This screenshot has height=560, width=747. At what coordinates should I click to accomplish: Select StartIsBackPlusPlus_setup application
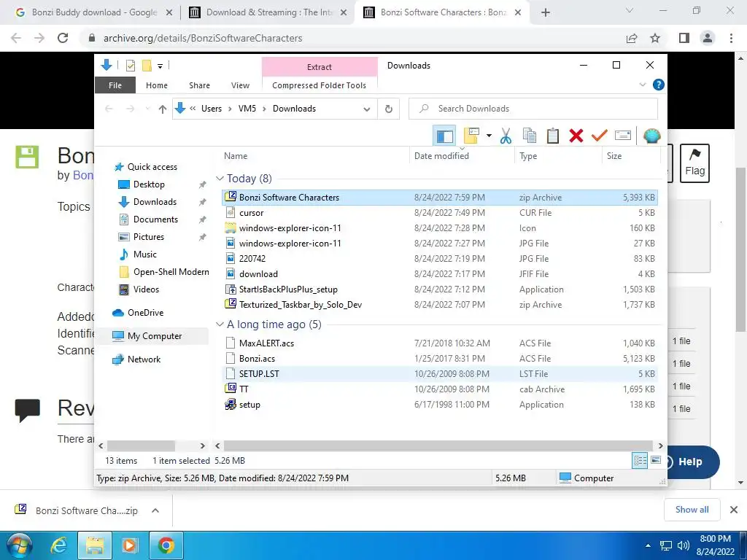(440, 289)
